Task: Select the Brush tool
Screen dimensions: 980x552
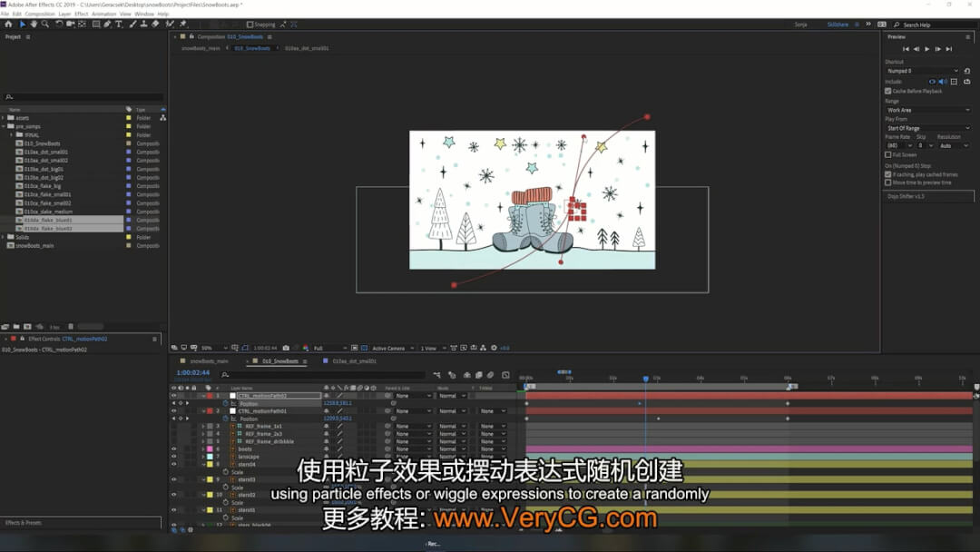Action: (132, 25)
